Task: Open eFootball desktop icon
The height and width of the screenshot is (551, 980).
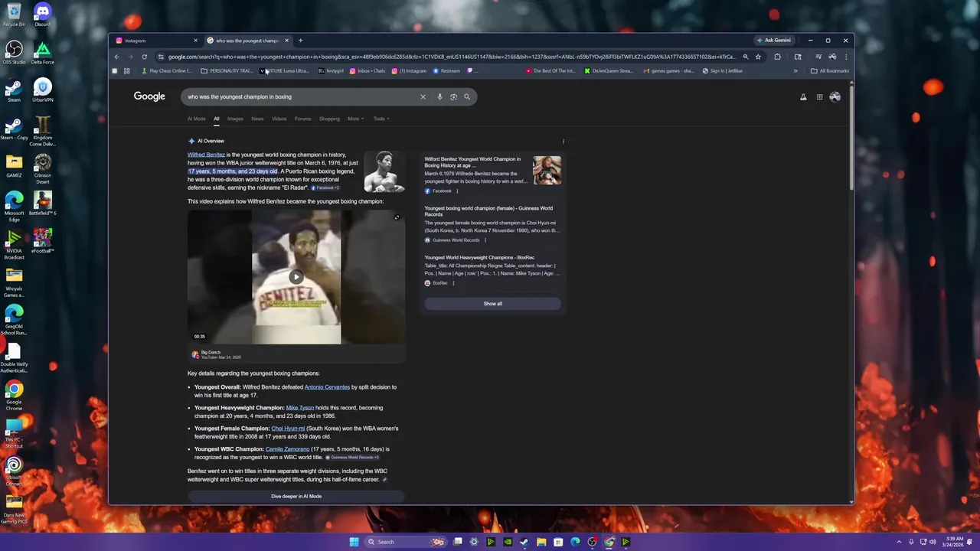Action: coord(42,240)
